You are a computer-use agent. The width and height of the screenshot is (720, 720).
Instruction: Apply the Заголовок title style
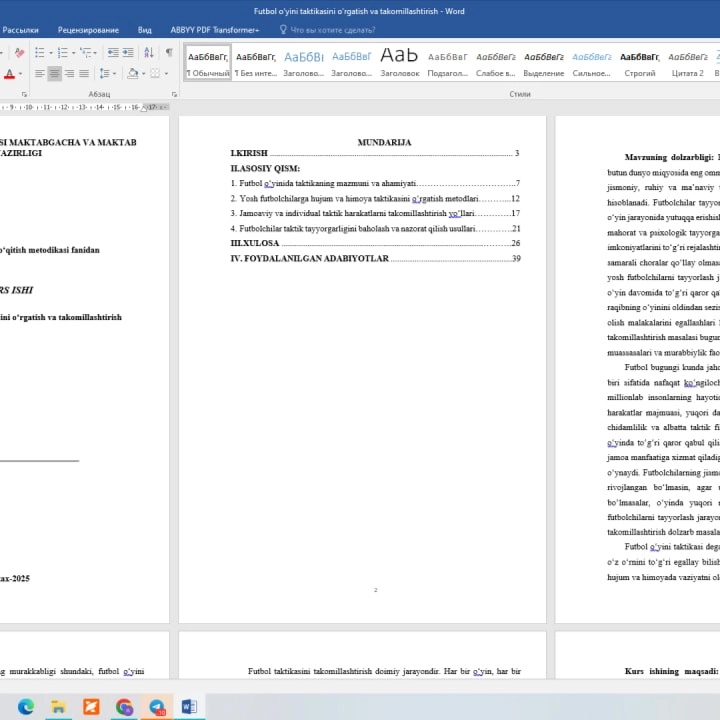click(x=399, y=63)
